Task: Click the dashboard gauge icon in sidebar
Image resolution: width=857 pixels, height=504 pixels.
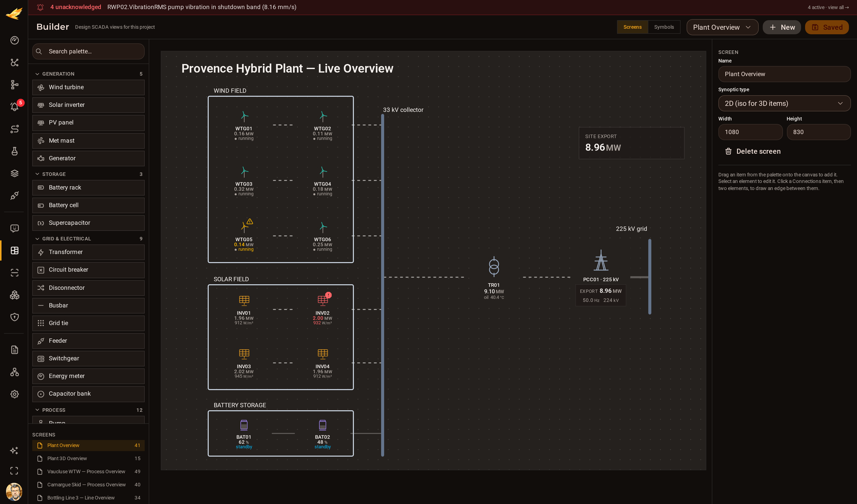Action: (x=15, y=40)
